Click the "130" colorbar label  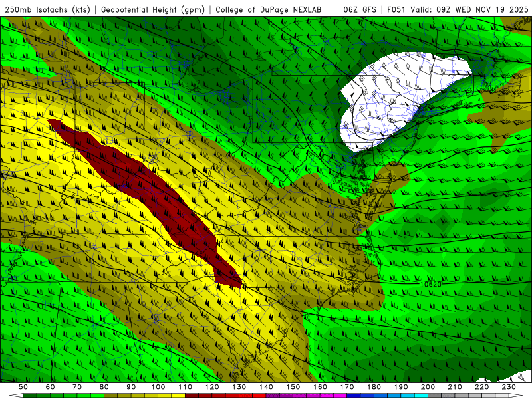click(x=239, y=387)
